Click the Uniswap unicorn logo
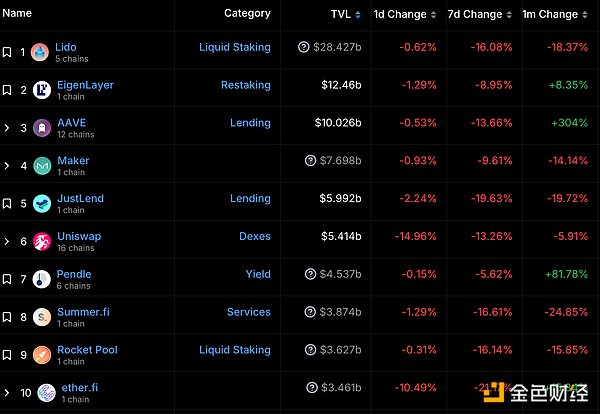The image size is (600, 414). pos(41,242)
